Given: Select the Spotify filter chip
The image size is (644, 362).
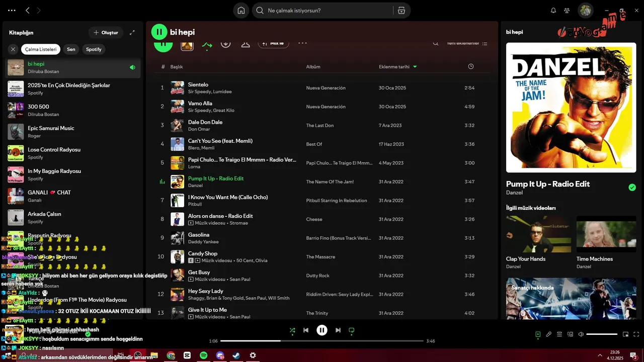Looking at the screenshot, I should [x=94, y=49].
